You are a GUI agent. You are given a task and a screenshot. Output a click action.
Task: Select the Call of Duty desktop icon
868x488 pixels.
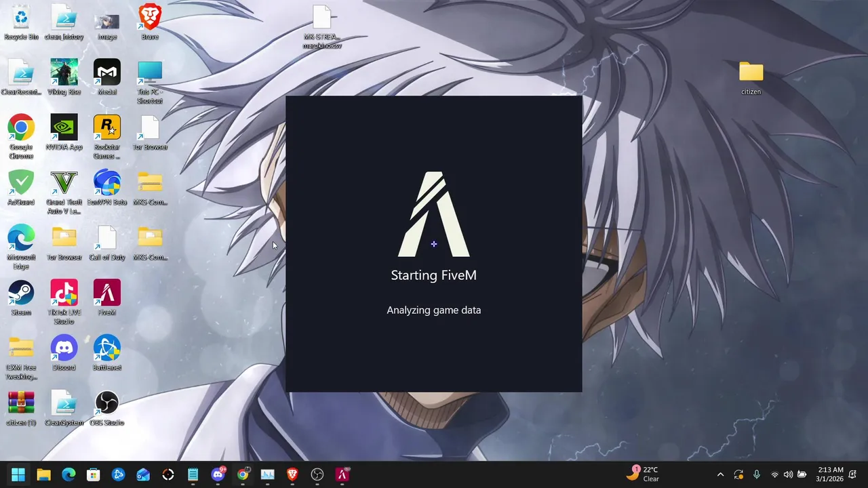(107, 243)
